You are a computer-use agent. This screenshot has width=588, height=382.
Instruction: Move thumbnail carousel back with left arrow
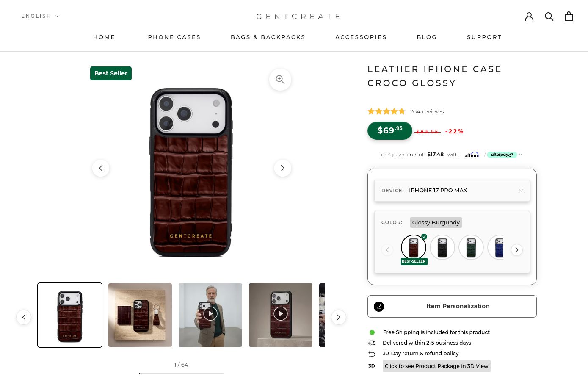24,317
